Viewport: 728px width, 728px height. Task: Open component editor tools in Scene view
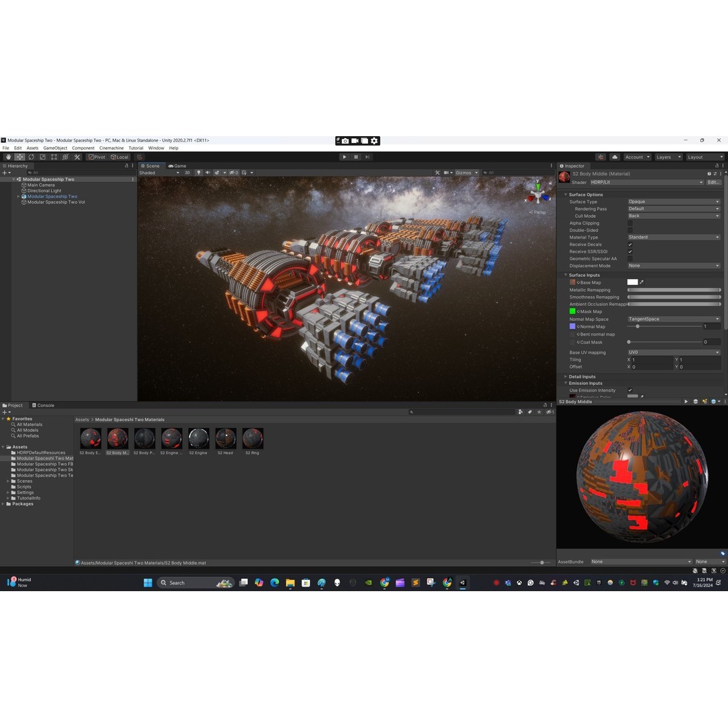tap(437, 173)
